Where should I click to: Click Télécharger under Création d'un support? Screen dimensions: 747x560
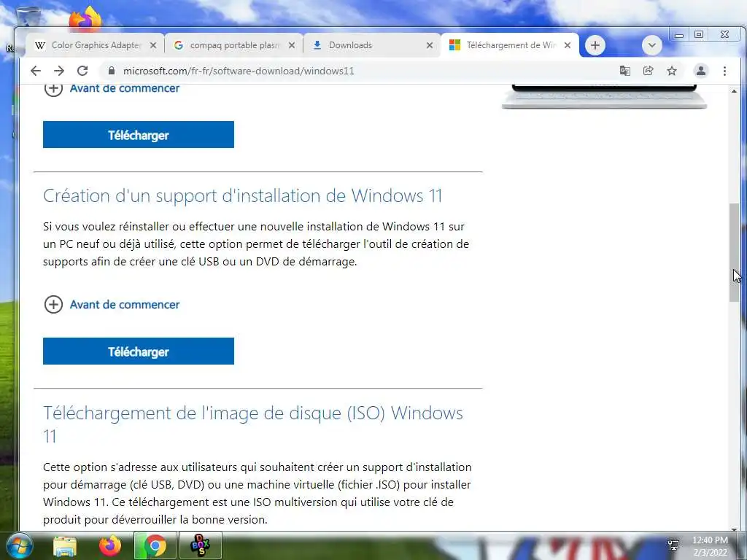(138, 351)
